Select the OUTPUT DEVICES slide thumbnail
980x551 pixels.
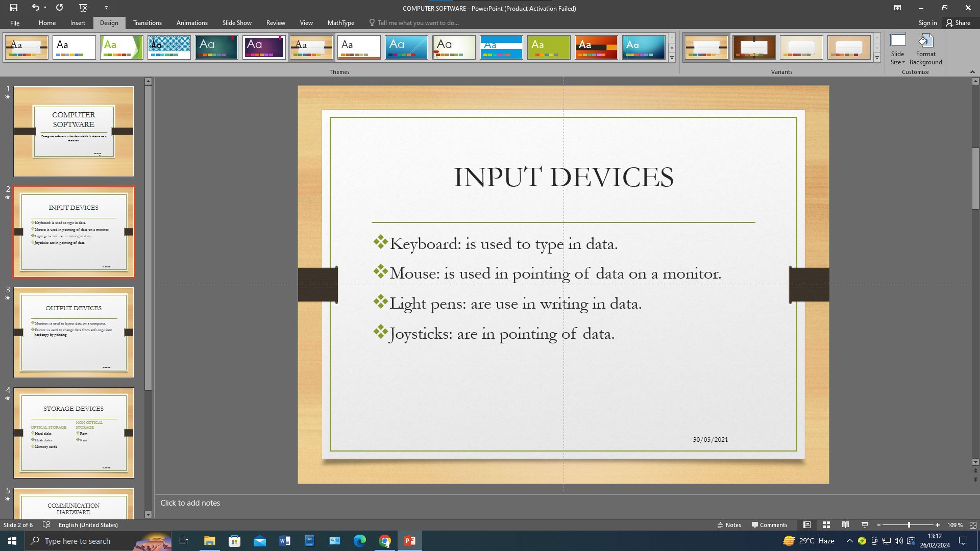pyautogui.click(x=73, y=332)
